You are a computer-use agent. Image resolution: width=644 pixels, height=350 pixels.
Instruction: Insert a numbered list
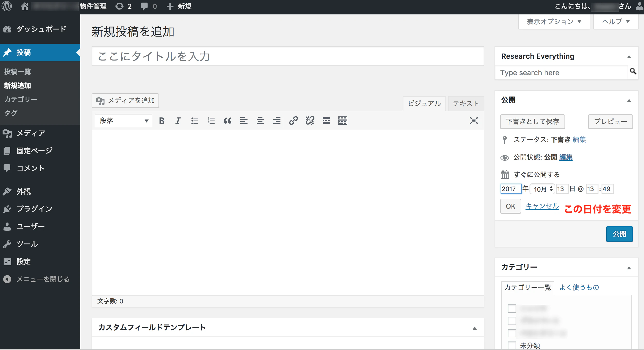pyautogui.click(x=211, y=121)
